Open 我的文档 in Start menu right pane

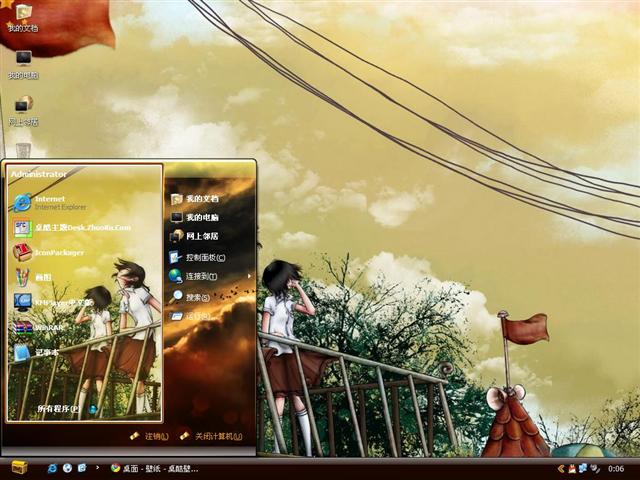point(194,199)
